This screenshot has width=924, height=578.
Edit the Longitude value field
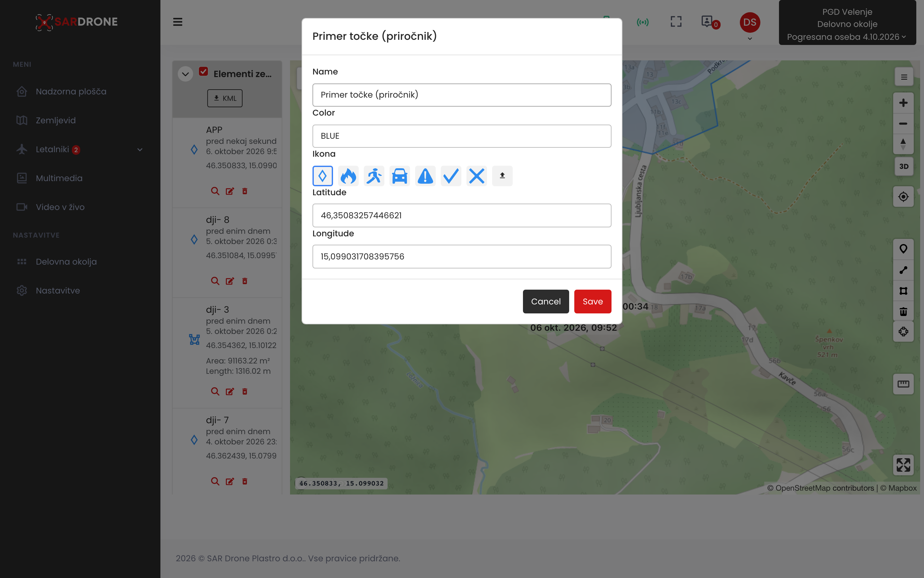pyautogui.click(x=462, y=257)
